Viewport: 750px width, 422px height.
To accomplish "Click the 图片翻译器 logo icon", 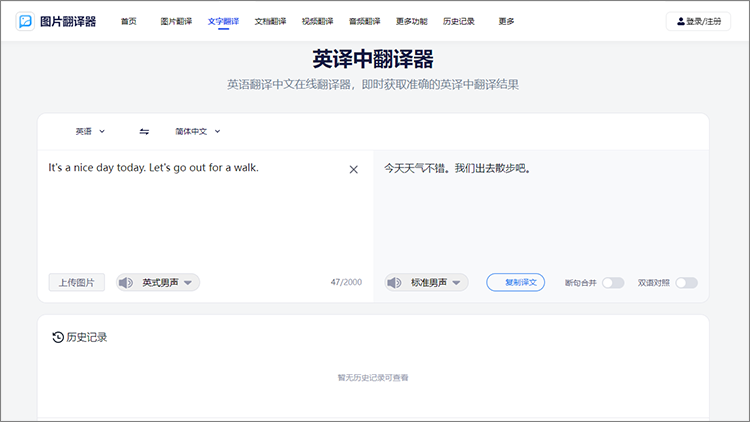I will tap(25, 21).
